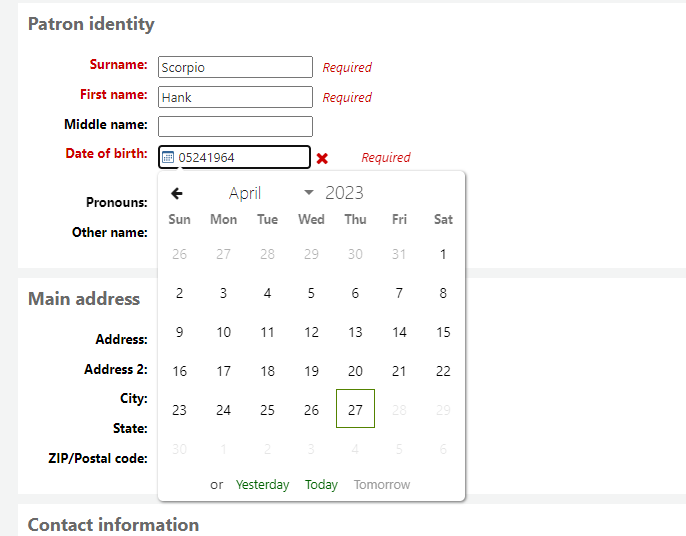Focus the First name text box
686x536 pixels.
click(x=235, y=97)
